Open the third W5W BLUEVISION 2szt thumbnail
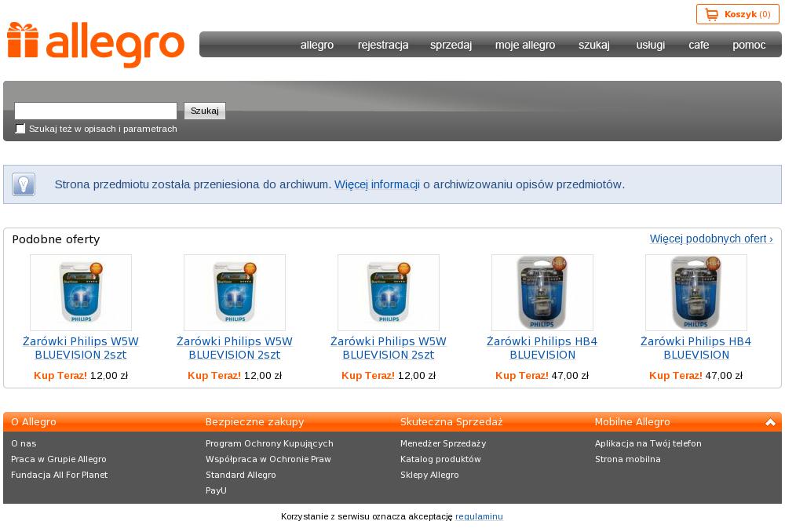This screenshot has height=532, width=785. [x=389, y=292]
